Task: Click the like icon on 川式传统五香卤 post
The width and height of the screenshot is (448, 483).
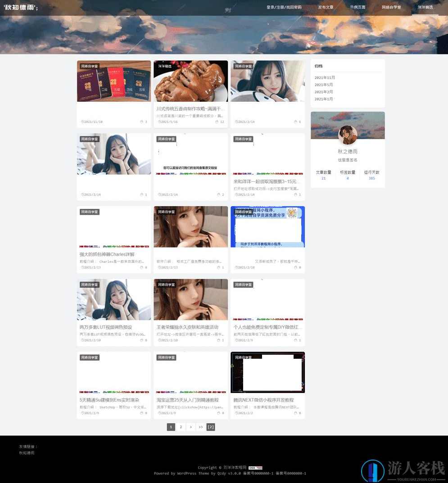Action: 217,122
